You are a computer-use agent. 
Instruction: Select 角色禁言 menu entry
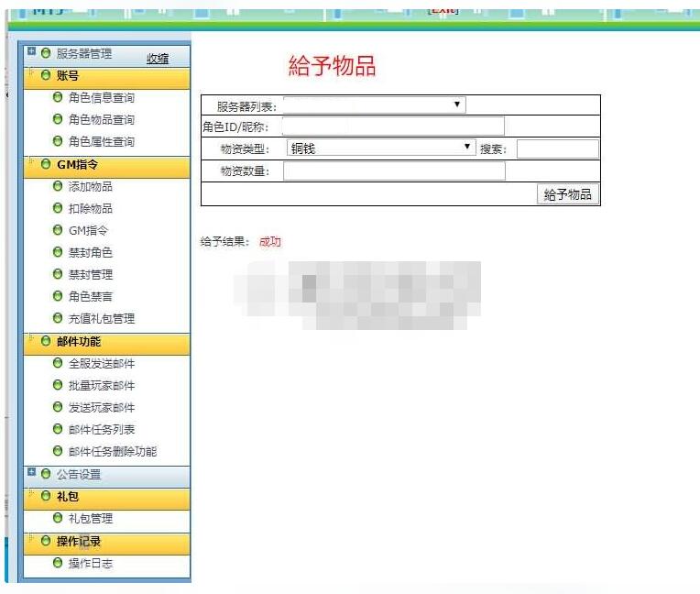coord(90,296)
